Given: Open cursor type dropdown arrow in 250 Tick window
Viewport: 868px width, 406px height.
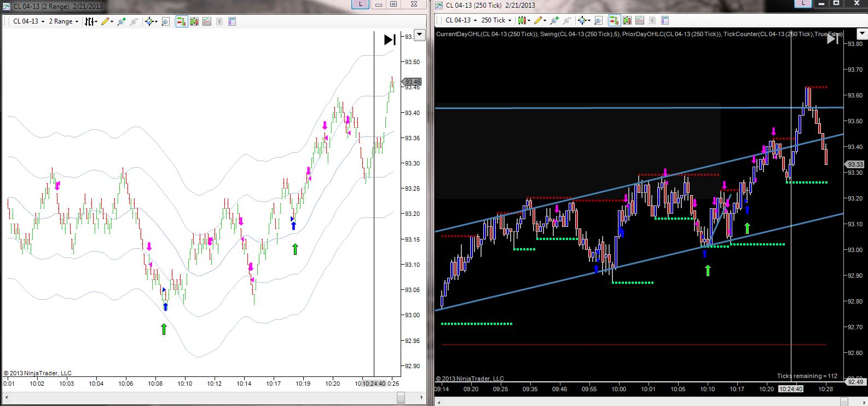Looking at the screenshot, I should 589,21.
